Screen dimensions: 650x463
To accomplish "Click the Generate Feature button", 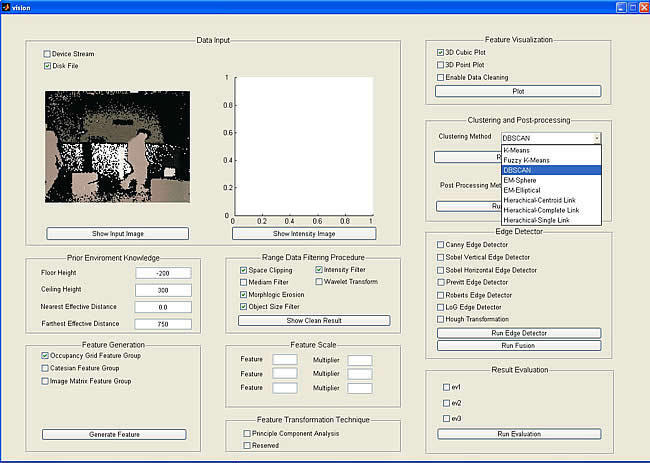I will pos(114,434).
